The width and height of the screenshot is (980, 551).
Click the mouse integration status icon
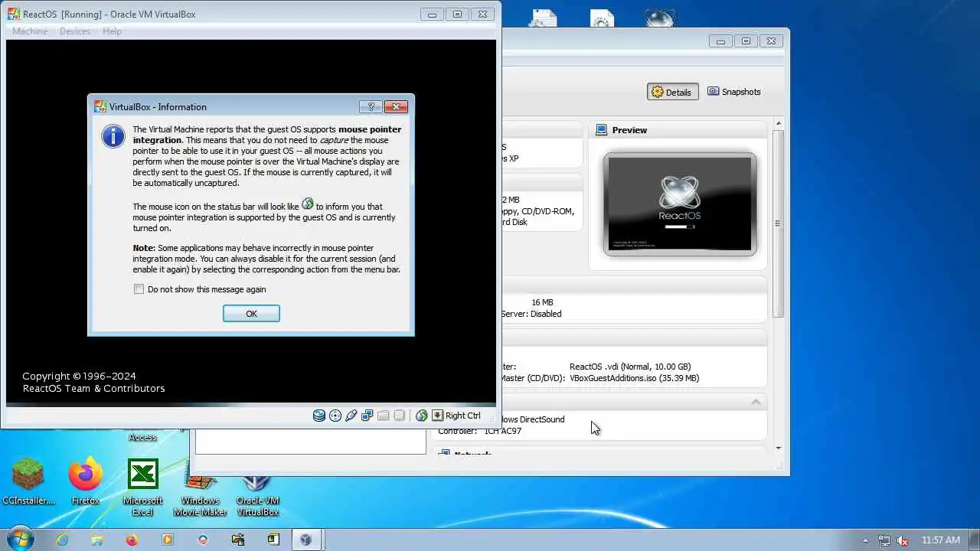pos(422,416)
